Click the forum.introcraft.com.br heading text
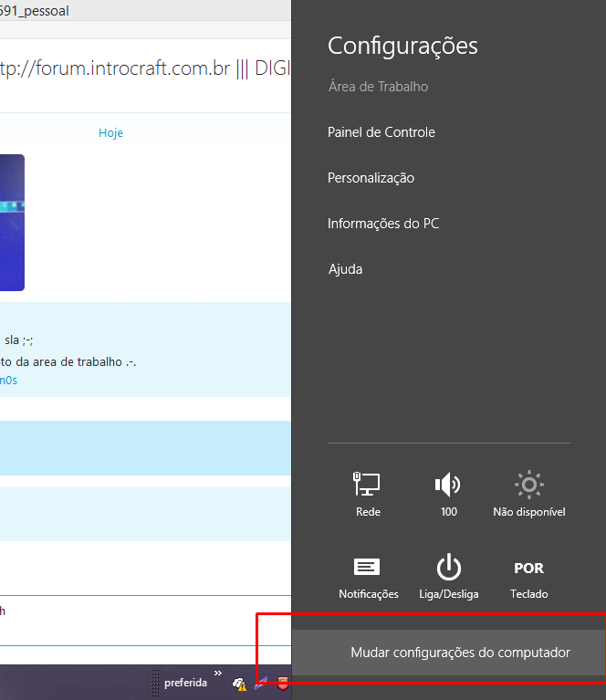This screenshot has width=606, height=700. pos(145,68)
